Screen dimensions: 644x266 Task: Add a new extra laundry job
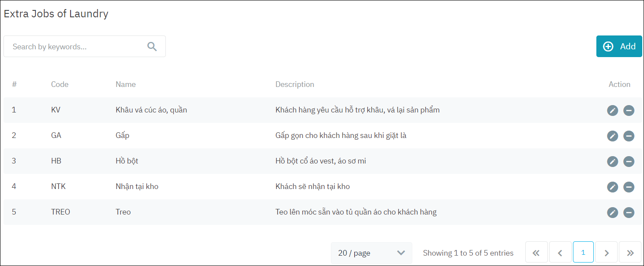pos(619,46)
